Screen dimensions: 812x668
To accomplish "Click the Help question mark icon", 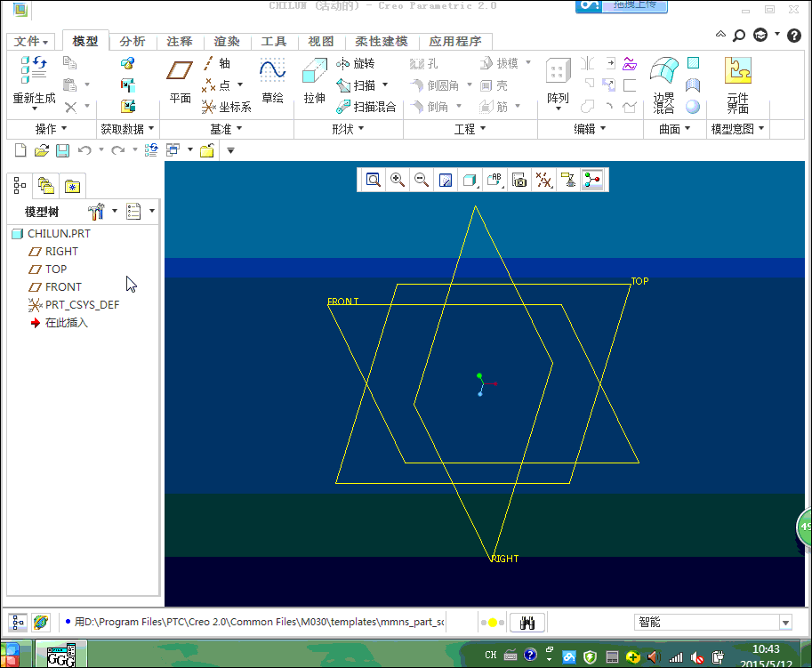I will pos(794,36).
